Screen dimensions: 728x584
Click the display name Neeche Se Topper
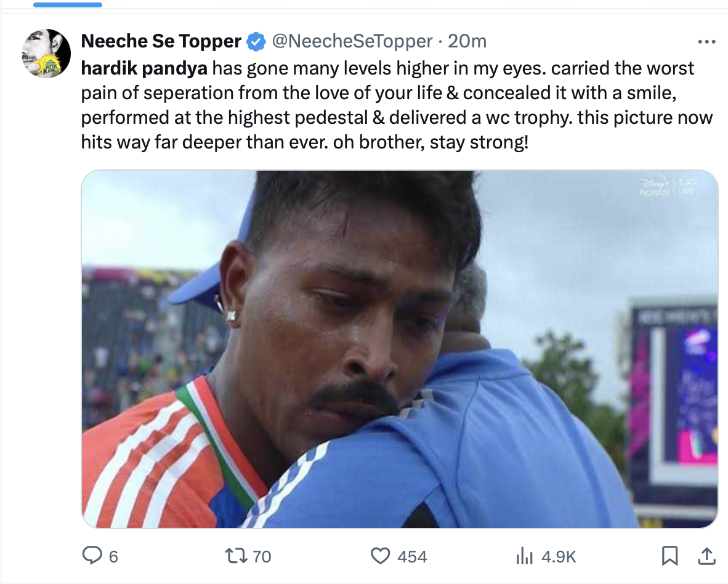[x=161, y=41]
